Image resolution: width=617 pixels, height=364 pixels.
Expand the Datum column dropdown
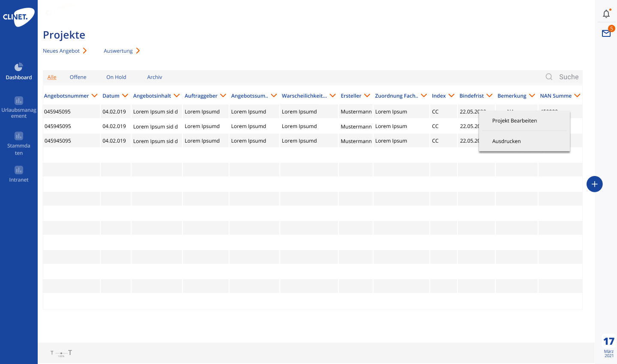click(x=125, y=95)
